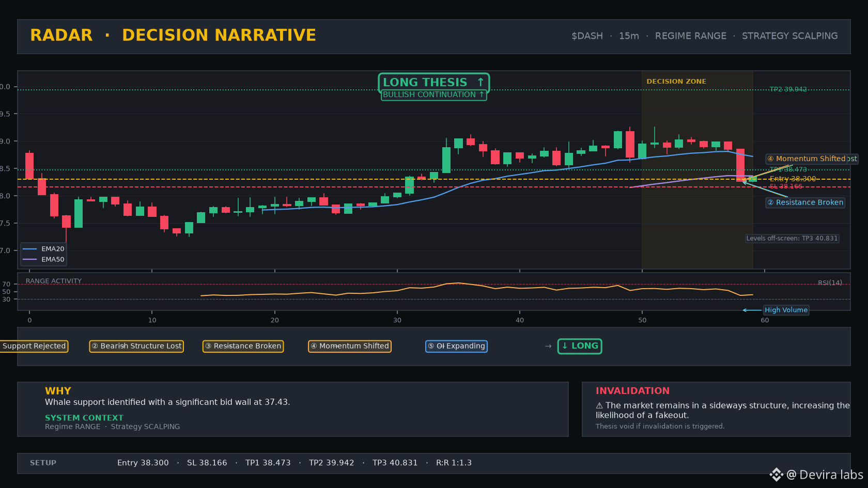Click the x-axis tick label 30
The image size is (868, 488).
pyautogui.click(x=397, y=320)
